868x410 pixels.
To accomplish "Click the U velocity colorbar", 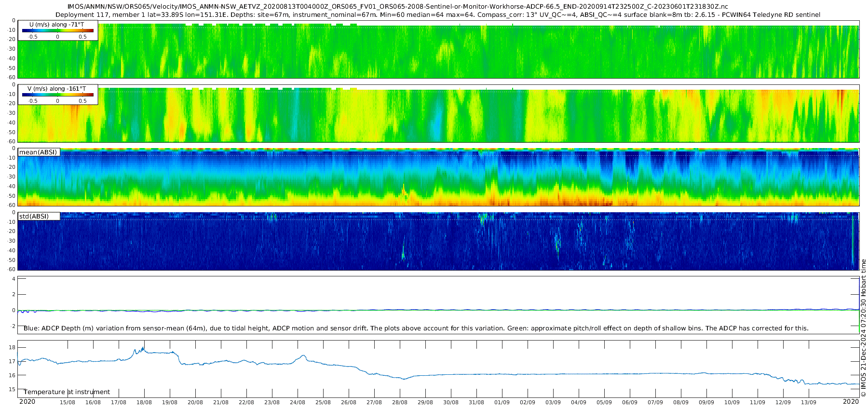I will [x=57, y=31].
